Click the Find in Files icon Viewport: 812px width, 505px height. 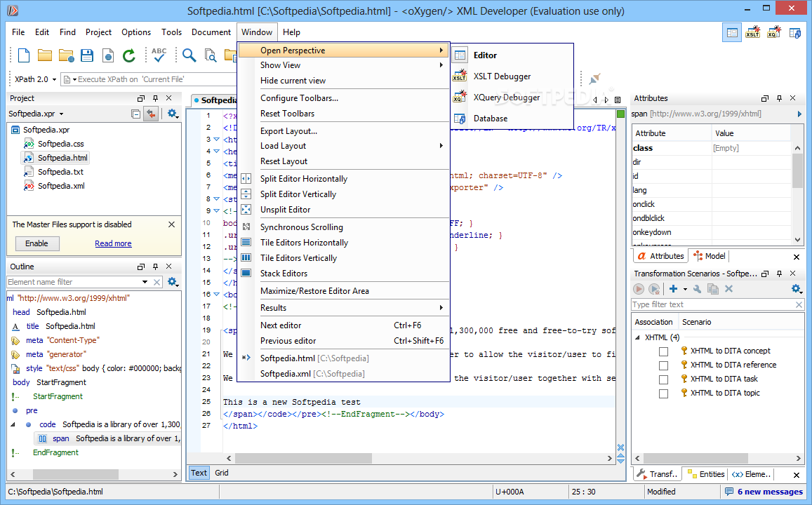[211, 55]
